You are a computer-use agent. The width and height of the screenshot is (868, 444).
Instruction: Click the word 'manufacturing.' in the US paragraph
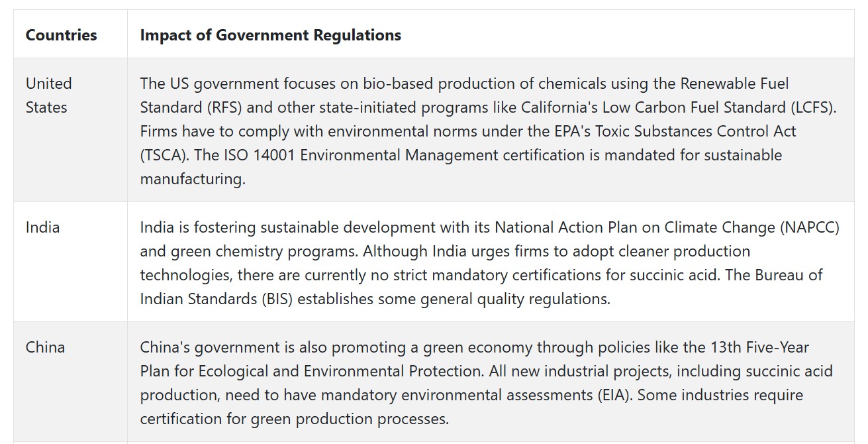[193, 178]
